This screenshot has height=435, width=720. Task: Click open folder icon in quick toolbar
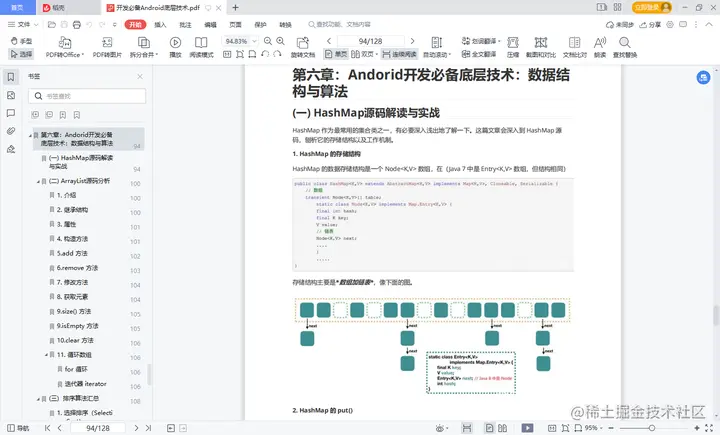tap(51, 25)
